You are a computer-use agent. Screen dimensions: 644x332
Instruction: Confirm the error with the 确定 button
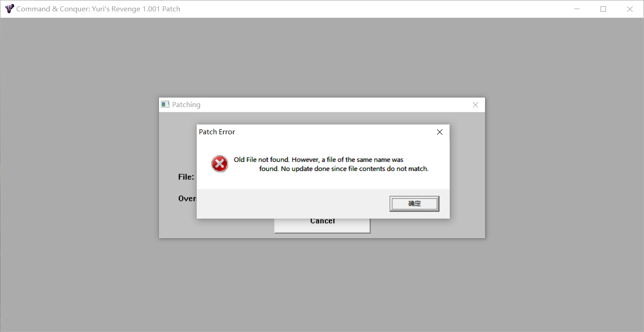[414, 204]
